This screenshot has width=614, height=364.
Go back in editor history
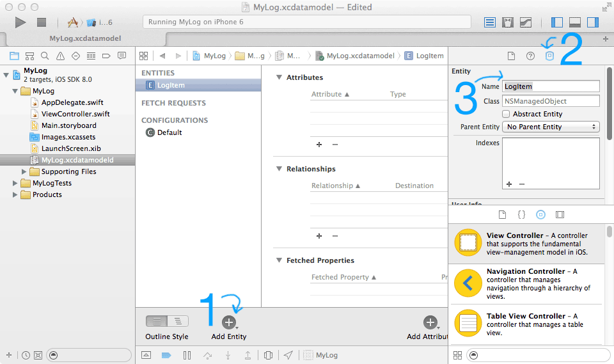(162, 56)
